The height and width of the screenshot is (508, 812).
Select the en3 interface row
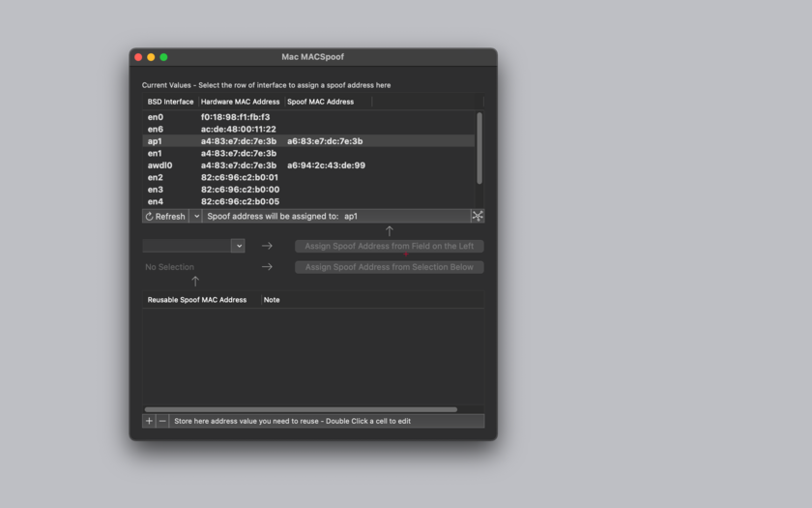(308, 190)
